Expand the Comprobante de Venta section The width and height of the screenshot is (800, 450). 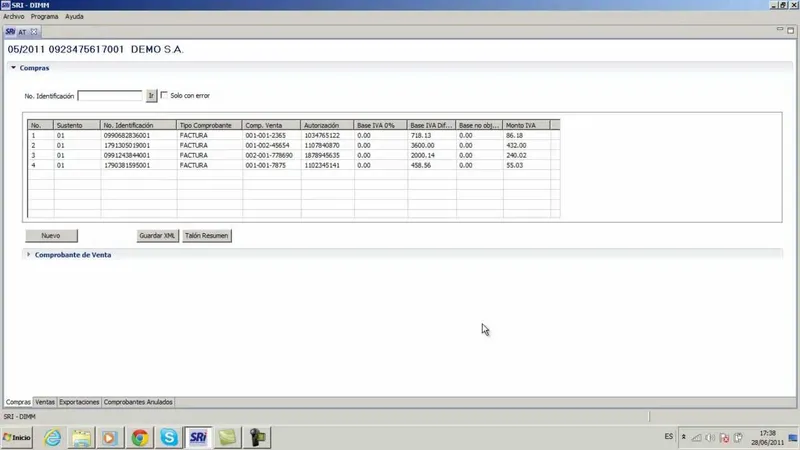click(29, 254)
